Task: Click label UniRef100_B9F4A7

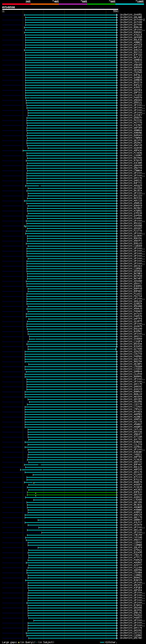Action: (131, 464)
